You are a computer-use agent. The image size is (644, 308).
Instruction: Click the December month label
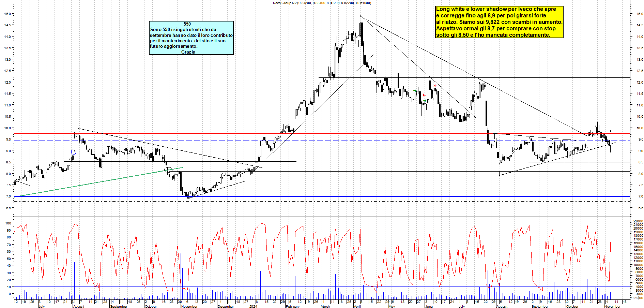coord(226,306)
